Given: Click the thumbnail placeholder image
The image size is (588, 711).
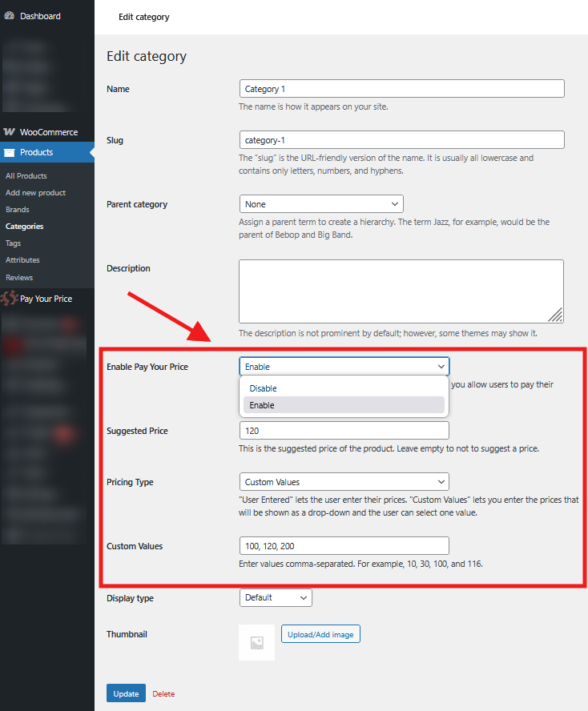Looking at the screenshot, I should click(x=257, y=642).
